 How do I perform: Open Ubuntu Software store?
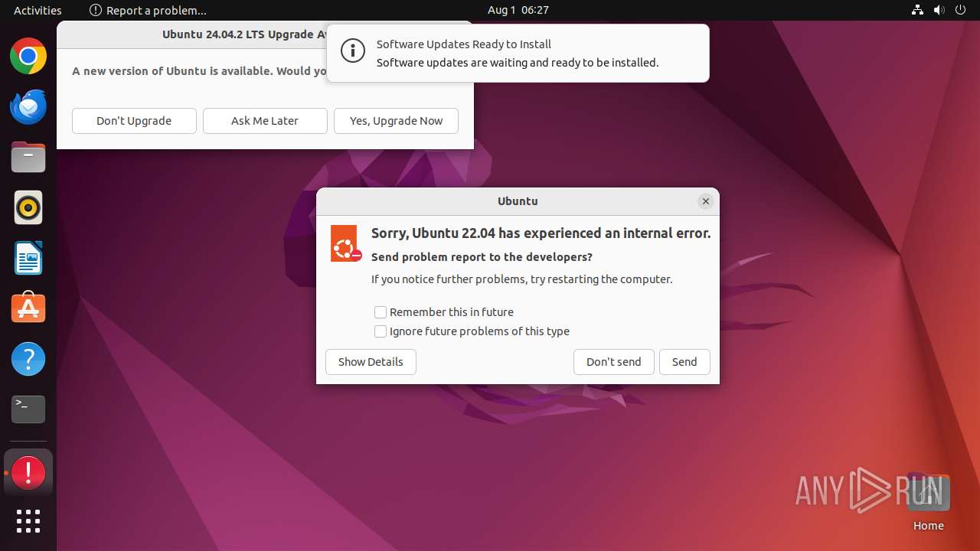coord(28,308)
